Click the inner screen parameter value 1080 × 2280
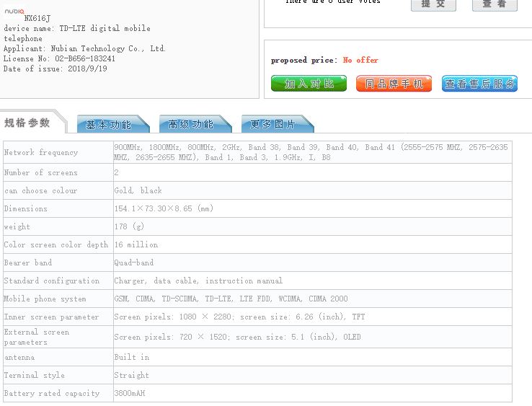Screen dimensions: 532x406 point(239,317)
